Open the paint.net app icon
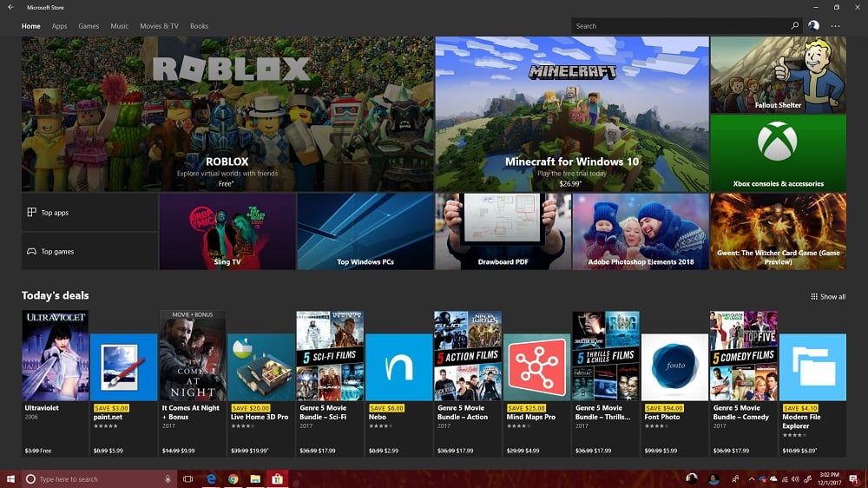Screen dimensions: 868x488 pyautogui.click(x=123, y=366)
